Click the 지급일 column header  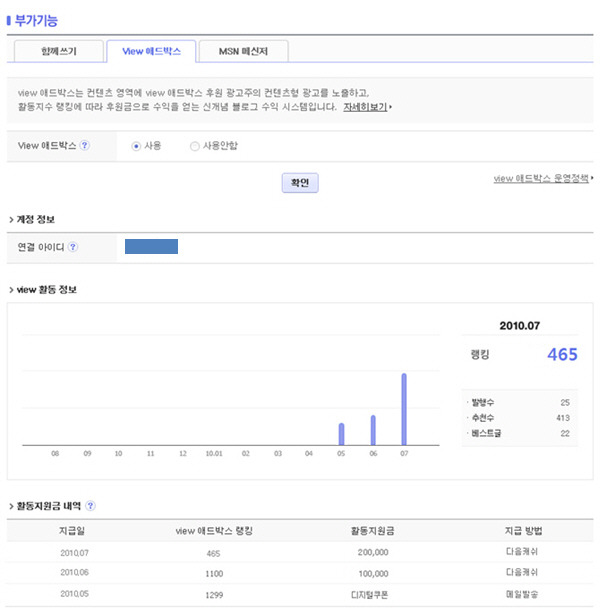point(72,531)
